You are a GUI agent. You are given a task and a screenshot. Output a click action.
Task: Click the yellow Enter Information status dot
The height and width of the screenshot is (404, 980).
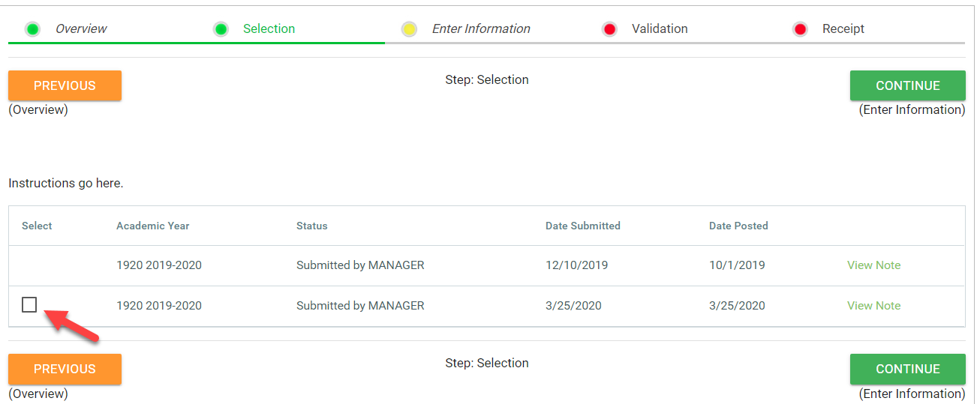(x=409, y=29)
